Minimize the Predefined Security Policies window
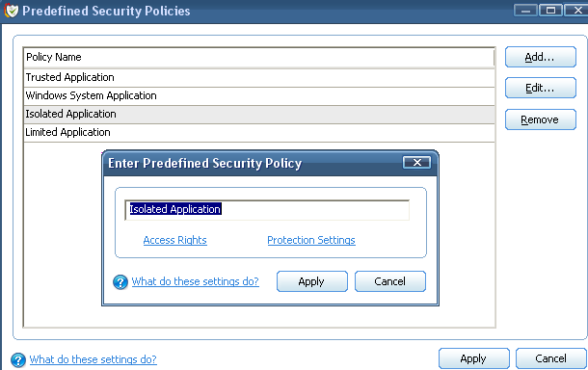Screen dimensions: 588x370 pyautogui.click(x=525, y=11)
